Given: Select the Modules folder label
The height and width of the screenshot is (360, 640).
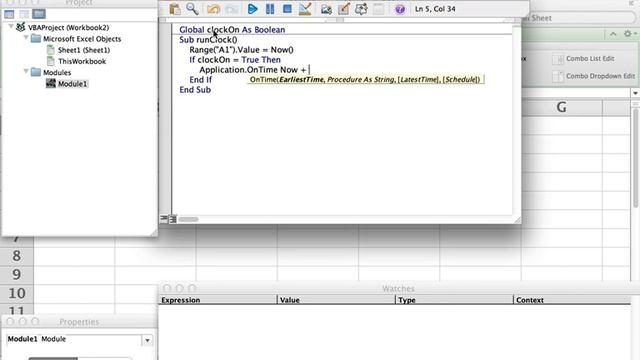Looking at the screenshot, I should (x=57, y=73).
